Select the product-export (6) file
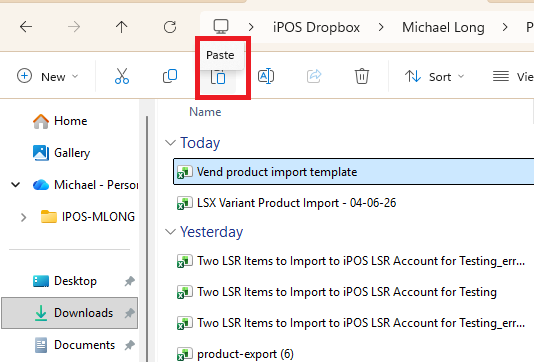Screen dimensions: 534x362 245,354
